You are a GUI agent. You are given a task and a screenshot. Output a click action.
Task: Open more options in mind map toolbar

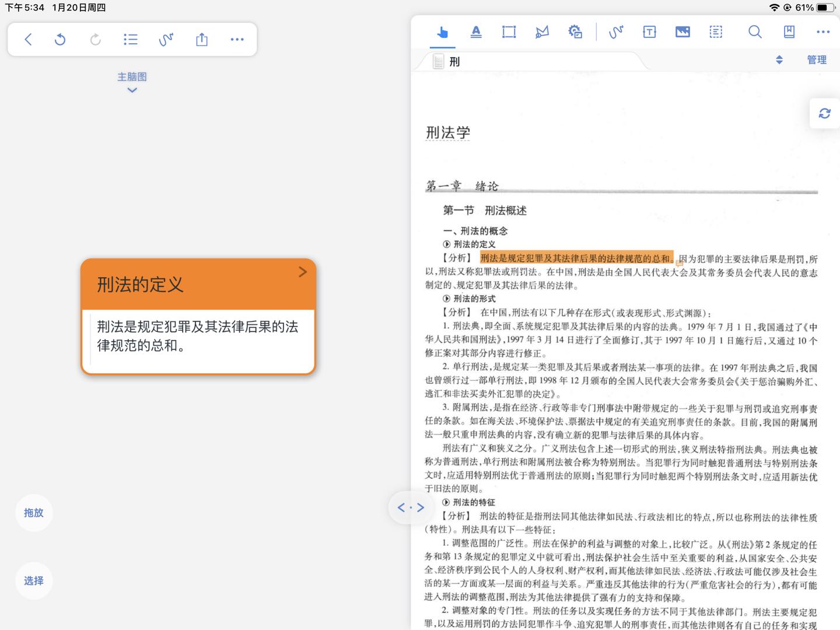[x=237, y=39]
